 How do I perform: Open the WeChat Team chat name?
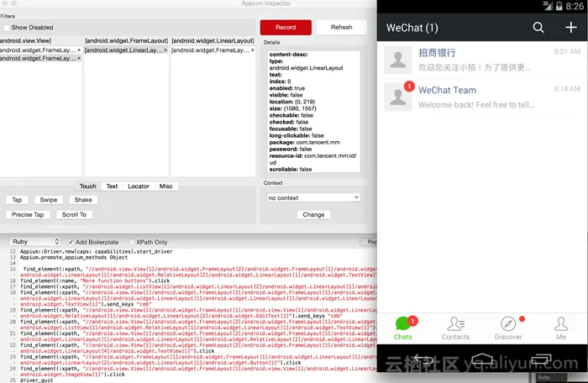447,90
